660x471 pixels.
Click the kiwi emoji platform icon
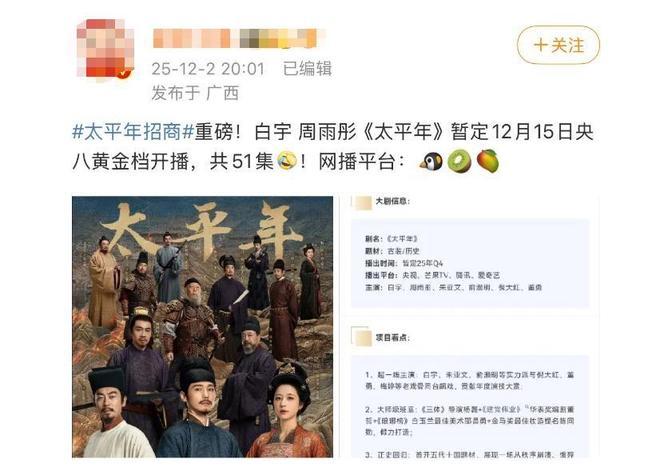[x=459, y=161]
